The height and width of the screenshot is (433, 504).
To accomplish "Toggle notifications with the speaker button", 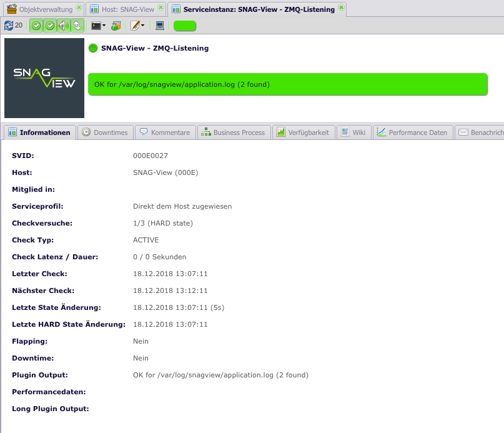I will point(64,26).
